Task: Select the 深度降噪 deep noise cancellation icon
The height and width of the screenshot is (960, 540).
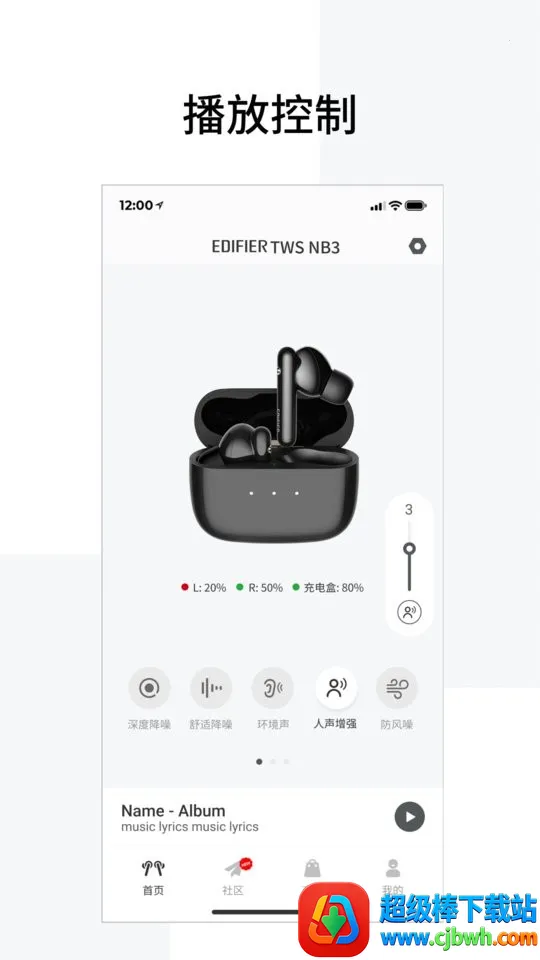Action: click(x=149, y=688)
